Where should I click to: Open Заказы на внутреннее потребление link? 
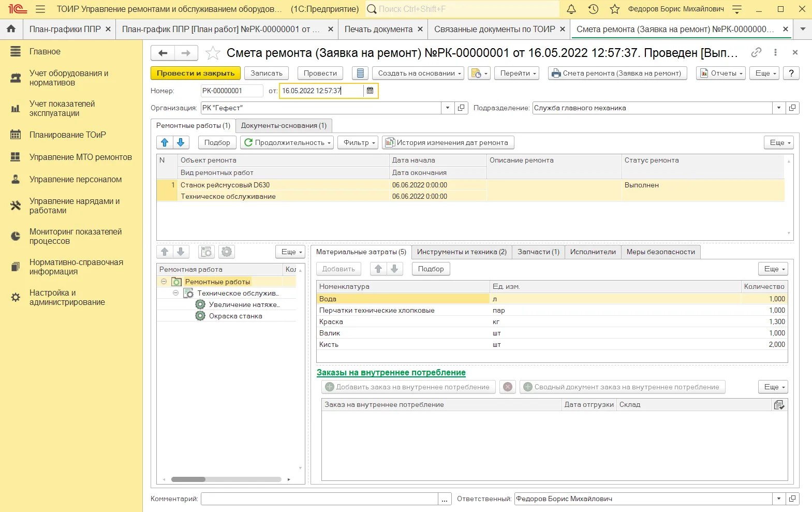pos(391,372)
